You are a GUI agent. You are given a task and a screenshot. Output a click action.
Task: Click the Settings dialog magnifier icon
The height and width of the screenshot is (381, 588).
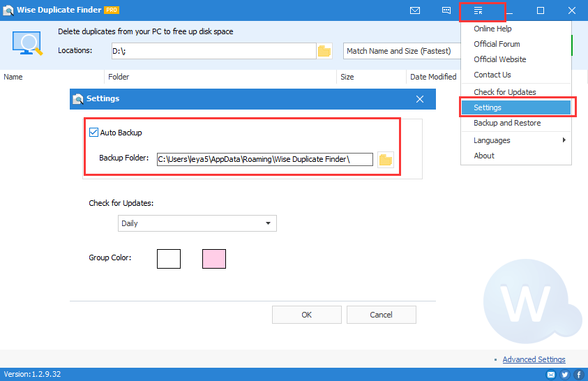point(78,99)
